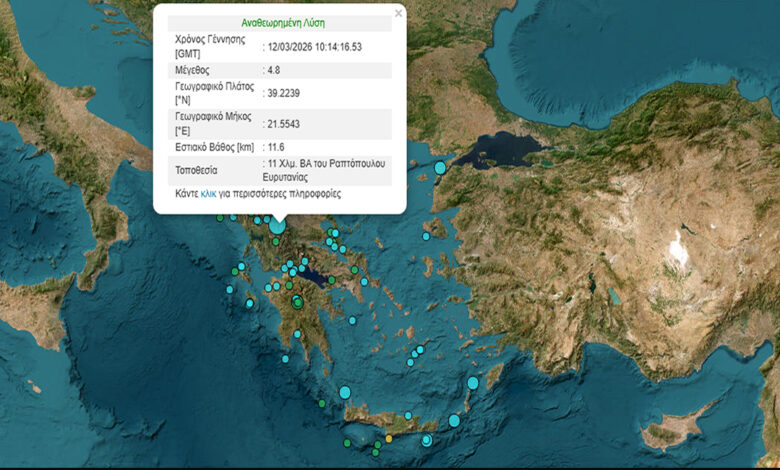Click the large cyan marker near the Dardanelles
Screen dimensions: 780x470
[439, 167]
